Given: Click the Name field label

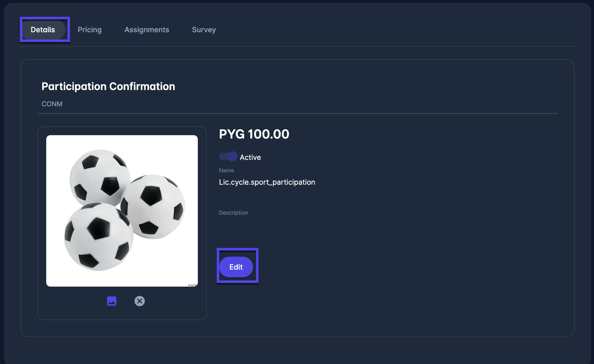Looking at the screenshot, I should (226, 170).
